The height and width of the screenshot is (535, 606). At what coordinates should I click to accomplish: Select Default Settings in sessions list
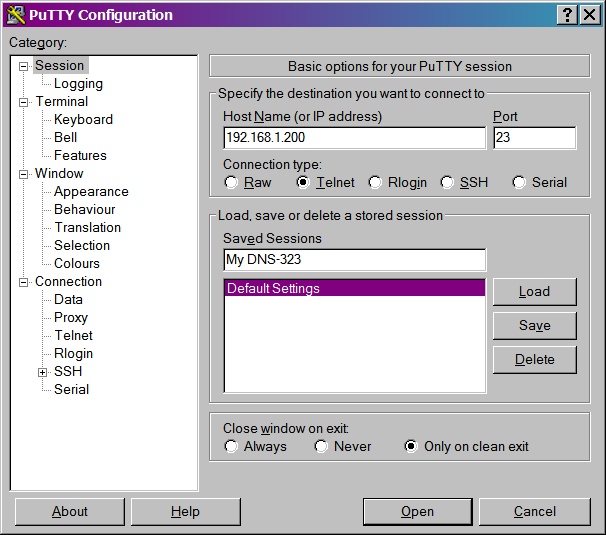354,288
